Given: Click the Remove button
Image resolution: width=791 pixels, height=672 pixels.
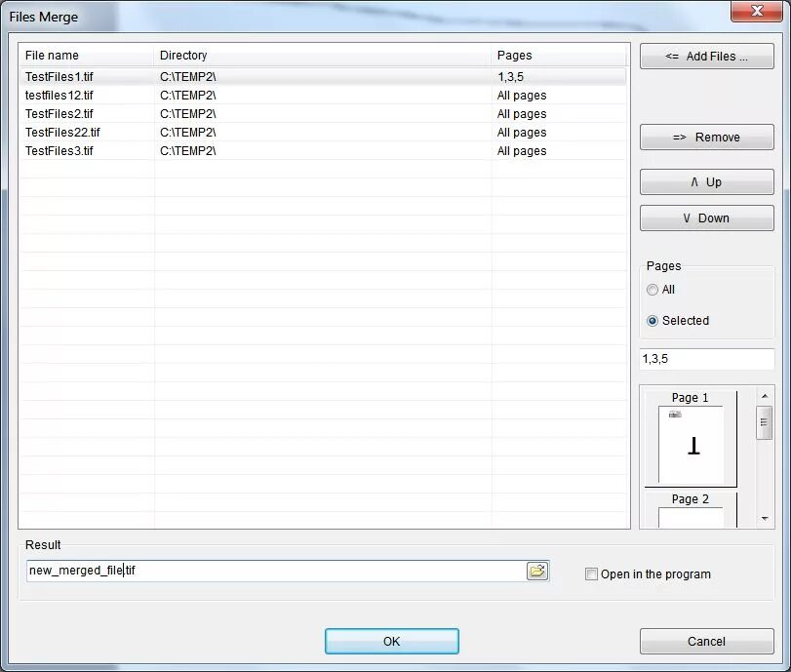Looking at the screenshot, I should [707, 138].
